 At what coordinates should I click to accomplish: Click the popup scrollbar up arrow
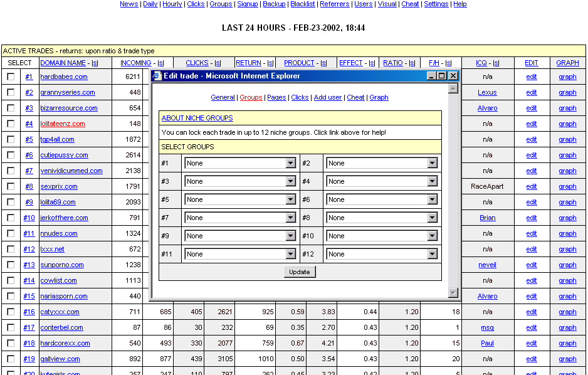point(453,88)
